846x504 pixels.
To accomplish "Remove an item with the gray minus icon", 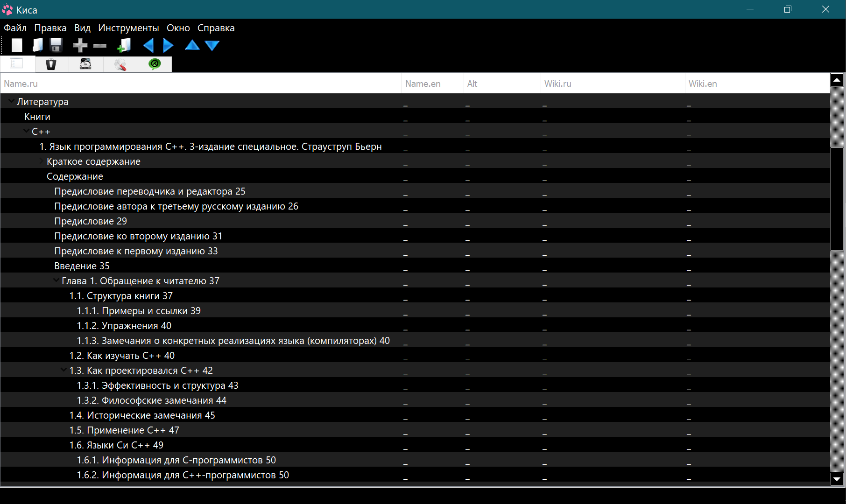I will coord(100,45).
